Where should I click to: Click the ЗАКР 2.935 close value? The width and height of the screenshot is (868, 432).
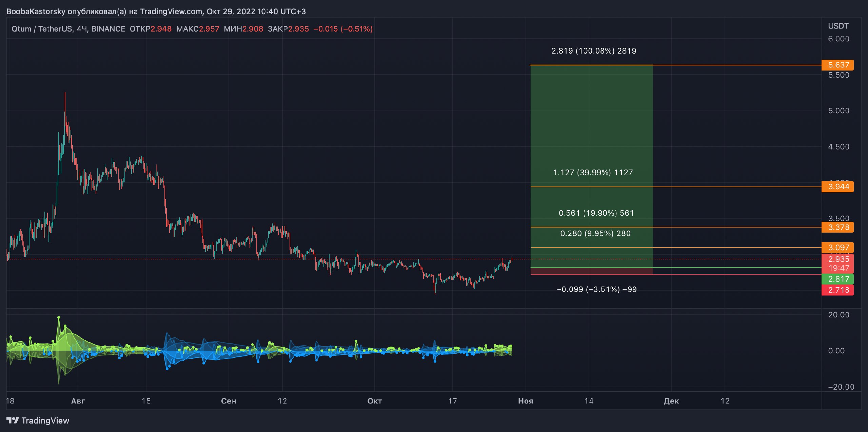pyautogui.click(x=288, y=29)
